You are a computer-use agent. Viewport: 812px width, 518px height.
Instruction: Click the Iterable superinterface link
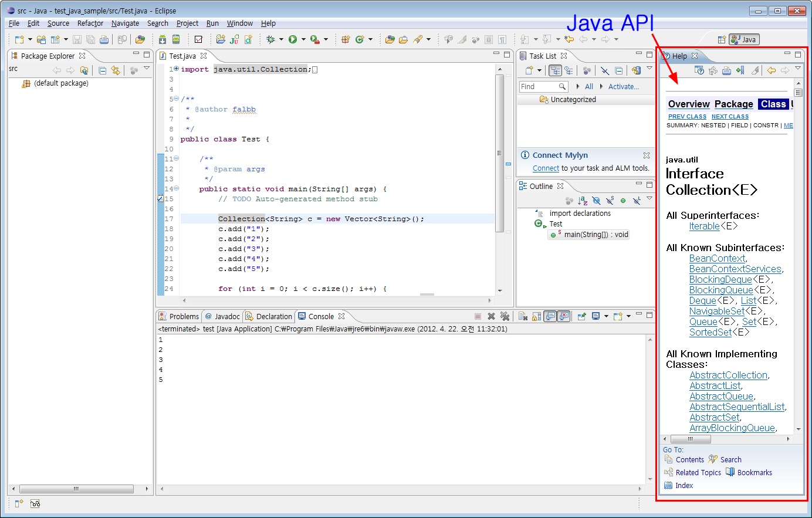click(704, 226)
